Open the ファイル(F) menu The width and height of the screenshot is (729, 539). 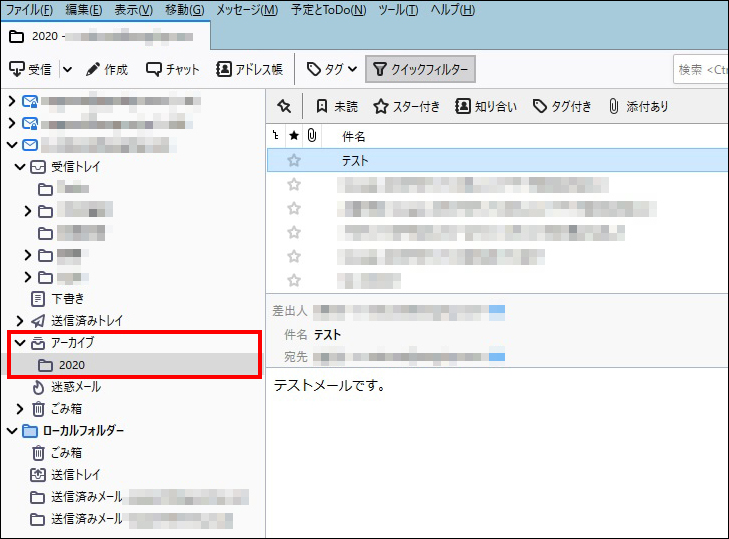[31, 10]
